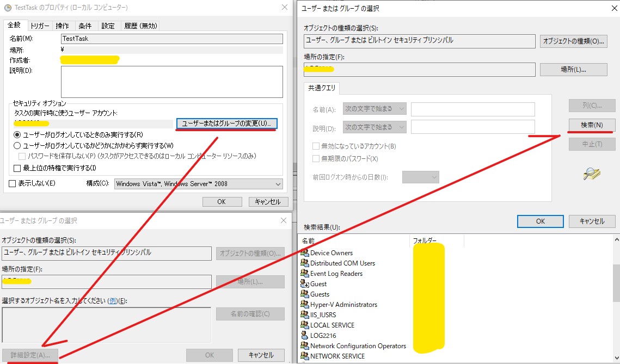The width and height of the screenshot is (620, 364).
Task: Select the Guest user icon
Action: coord(304,283)
